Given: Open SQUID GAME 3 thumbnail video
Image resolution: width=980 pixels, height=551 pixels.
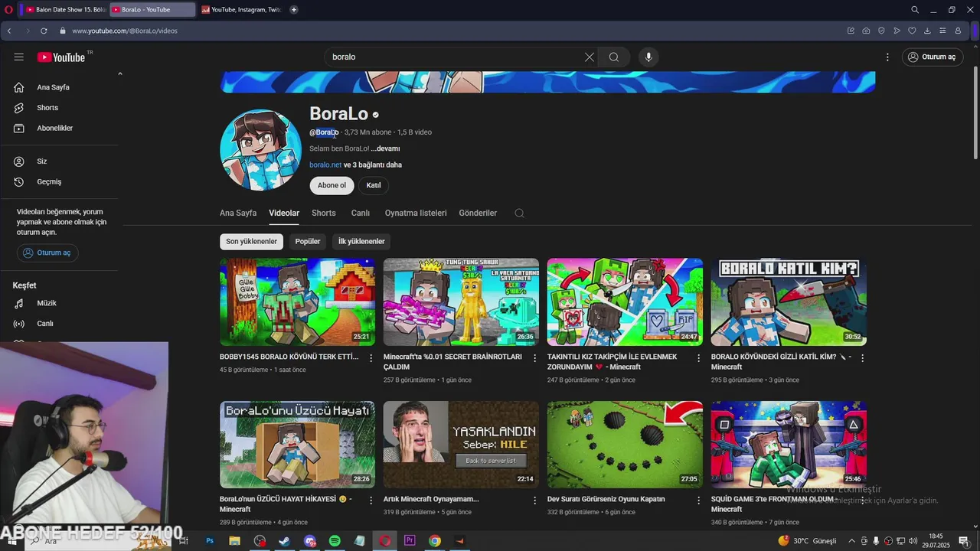Looking at the screenshot, I should pos(789,445).
